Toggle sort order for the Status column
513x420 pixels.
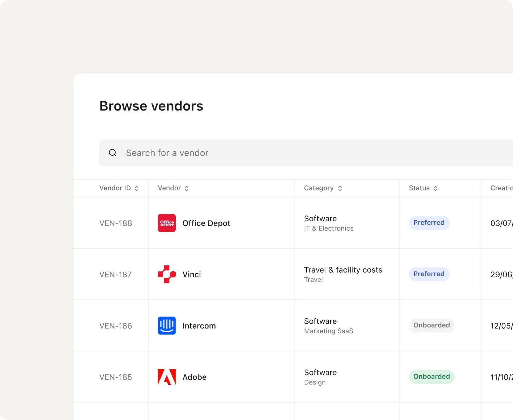(x=436, y=188)
